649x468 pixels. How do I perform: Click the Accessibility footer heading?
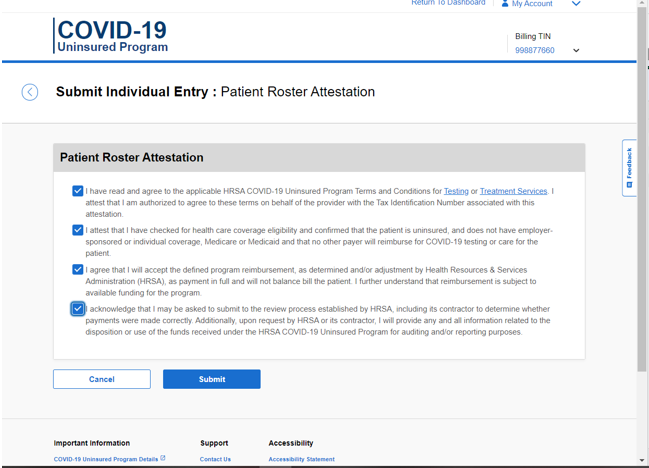click(291, 443)
